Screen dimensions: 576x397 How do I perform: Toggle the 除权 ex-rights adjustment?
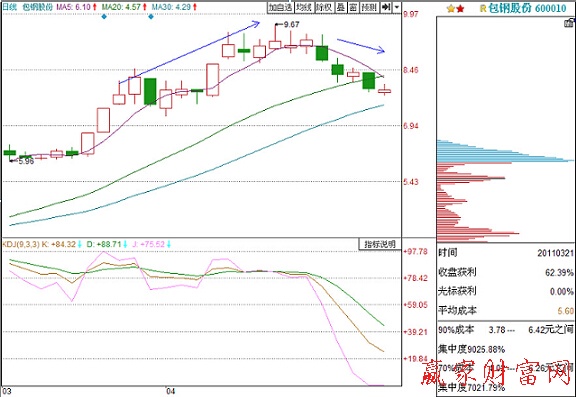[324, 7]
